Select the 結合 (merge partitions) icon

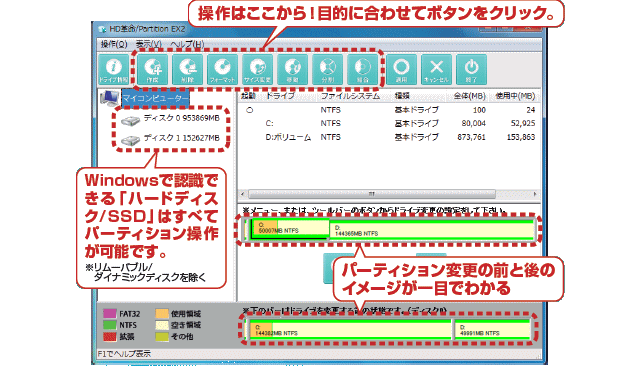363,69
